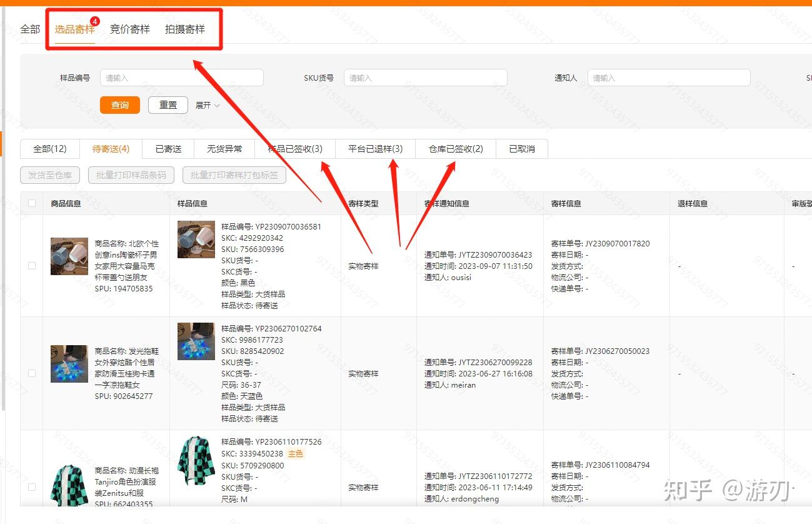Select the 无货异常 status tab
The width and height of the screenshot is (812, 524).
click(x=224, y=149)
